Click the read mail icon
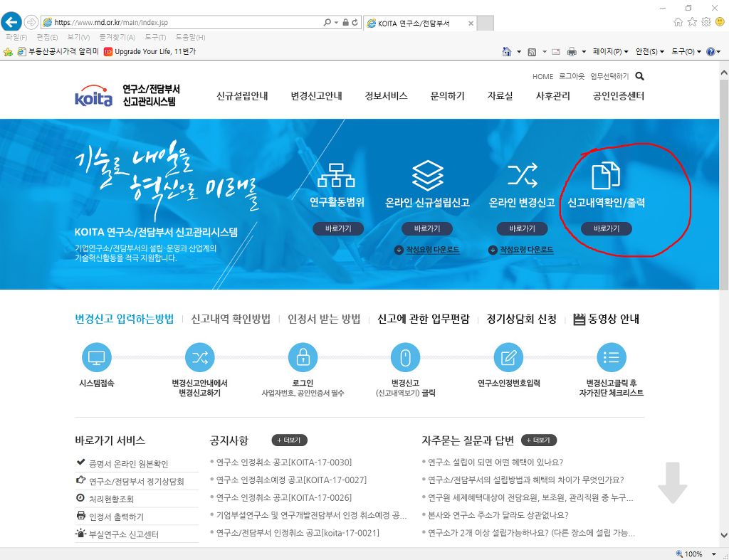729x560 pixels. (x=555, y=52)
